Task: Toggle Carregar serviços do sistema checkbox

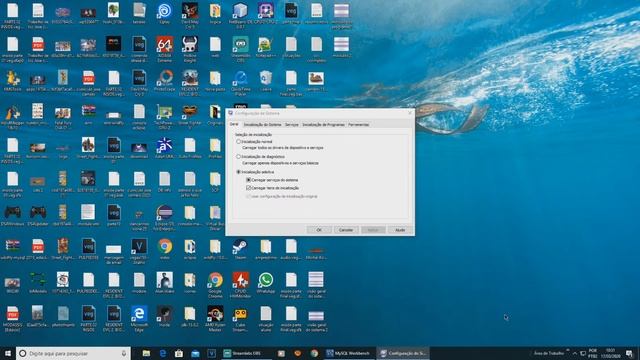Action: pyautogui.click(x=248, y=180)
